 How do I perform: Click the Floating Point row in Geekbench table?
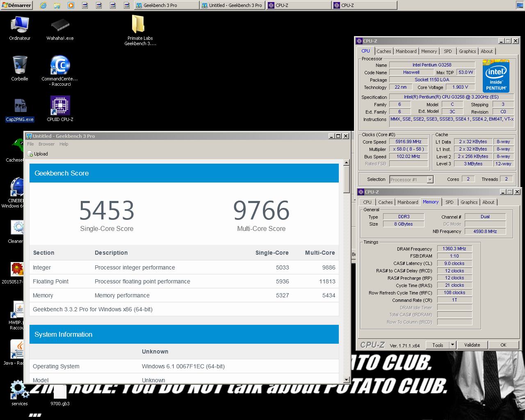pyautogui.click(x=184, y=281)
